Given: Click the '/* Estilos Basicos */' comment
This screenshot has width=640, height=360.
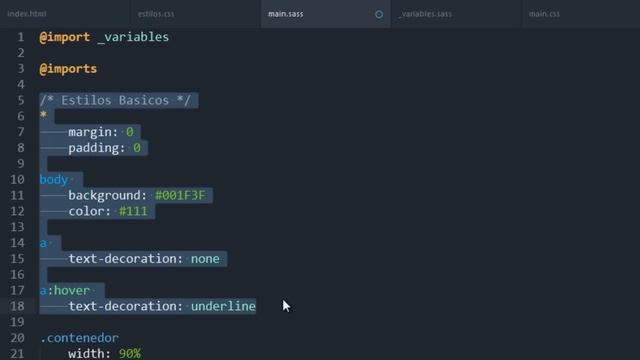Looking at the screenshot, I should (115, 100).
